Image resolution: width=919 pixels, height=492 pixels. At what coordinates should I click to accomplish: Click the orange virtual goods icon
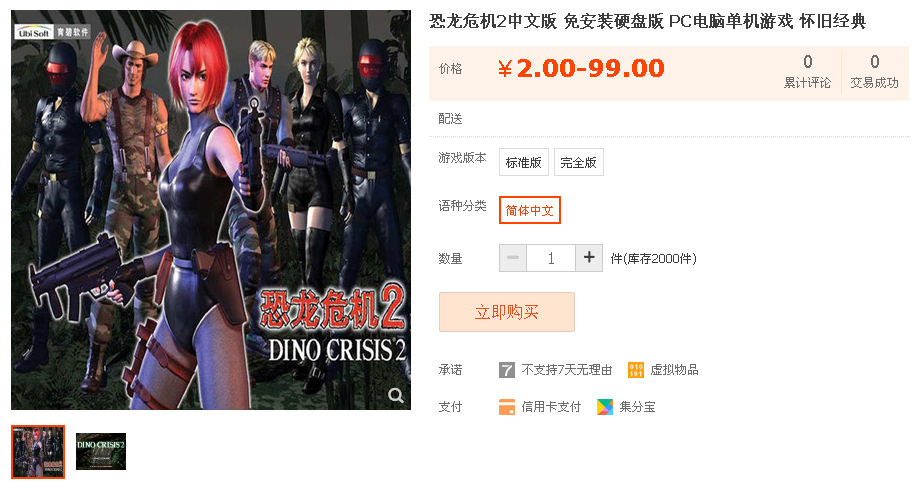coord(636,370)
